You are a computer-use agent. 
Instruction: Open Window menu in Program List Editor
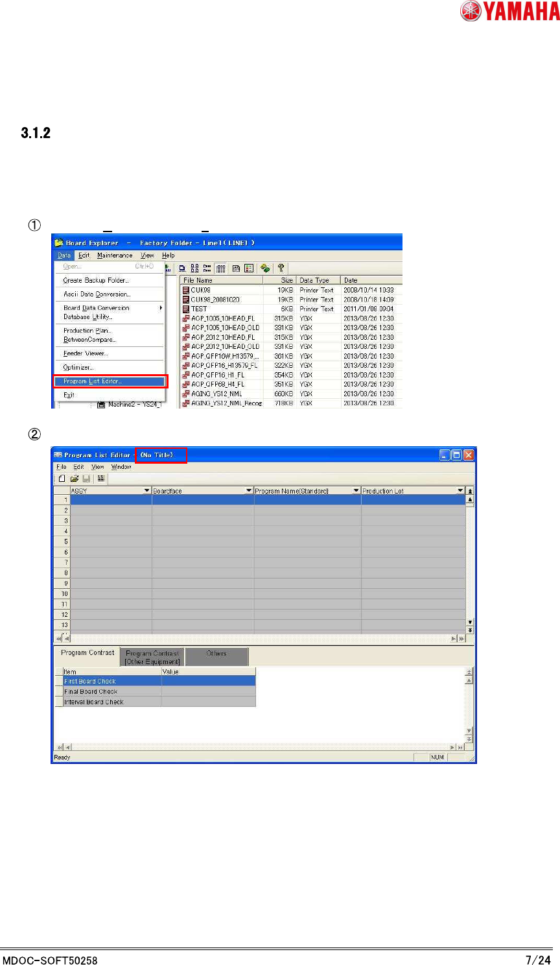point(121,467)
